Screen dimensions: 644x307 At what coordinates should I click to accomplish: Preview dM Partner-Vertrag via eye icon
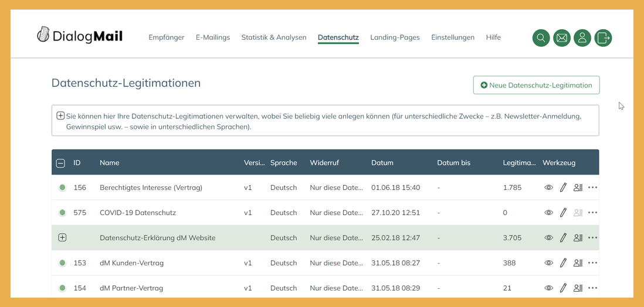coord(549,288)
